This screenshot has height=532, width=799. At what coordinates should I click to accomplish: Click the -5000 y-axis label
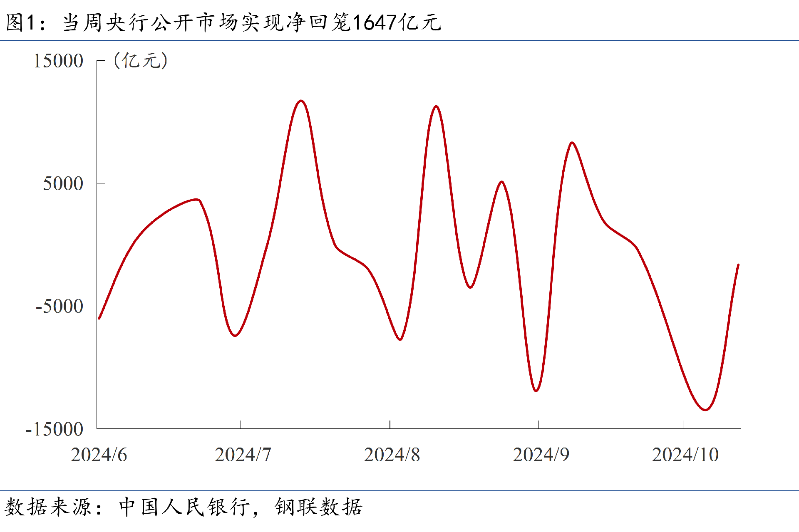pyautogui.click(x=60, y=307)
